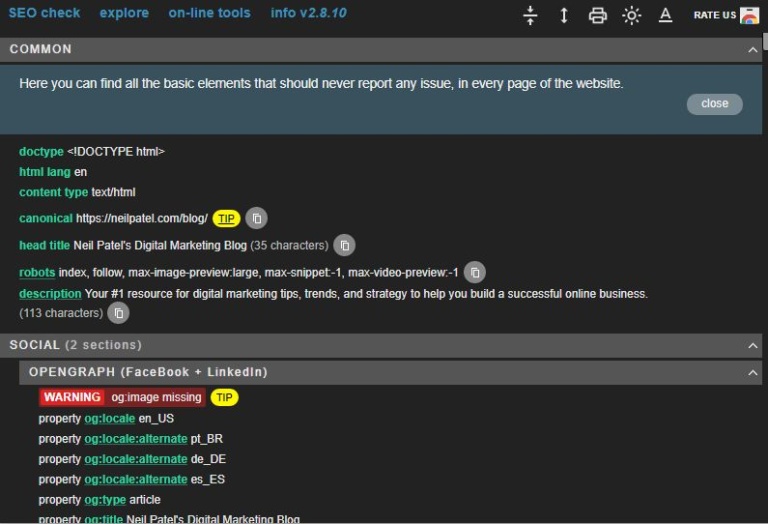Open the SEO check tab
This screenshot has width=768, height=524.
tap(44, 13)
